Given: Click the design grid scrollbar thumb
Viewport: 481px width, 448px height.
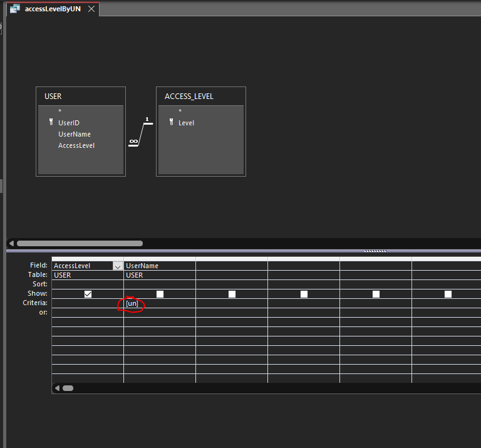Looking at the screenshot, I should (68, 388).
